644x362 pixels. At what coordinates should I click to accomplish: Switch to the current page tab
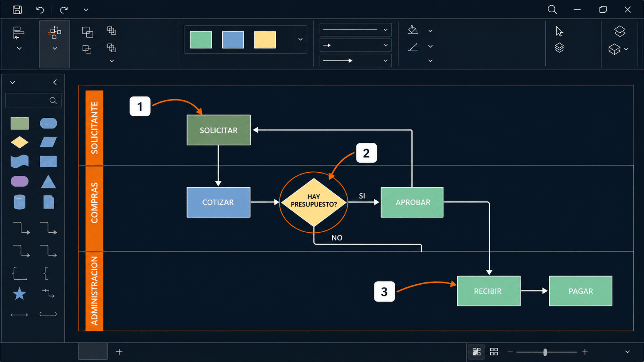coord(93,352)
